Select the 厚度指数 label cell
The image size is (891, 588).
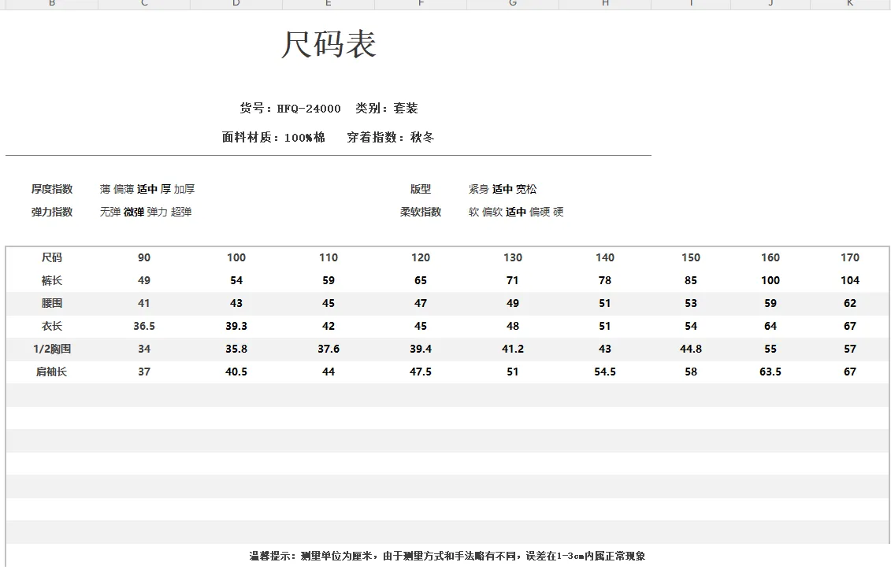[x=52, y=189]
